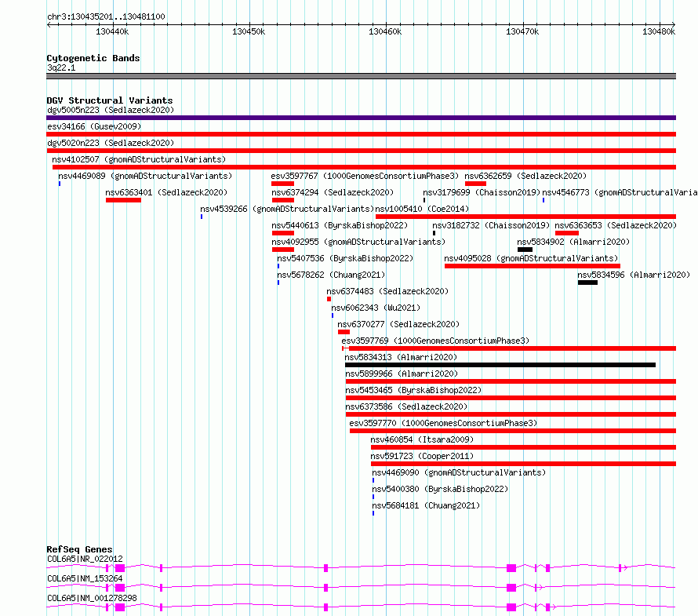Select the nsv4102507 gnomAD variant label

point(139,159)
